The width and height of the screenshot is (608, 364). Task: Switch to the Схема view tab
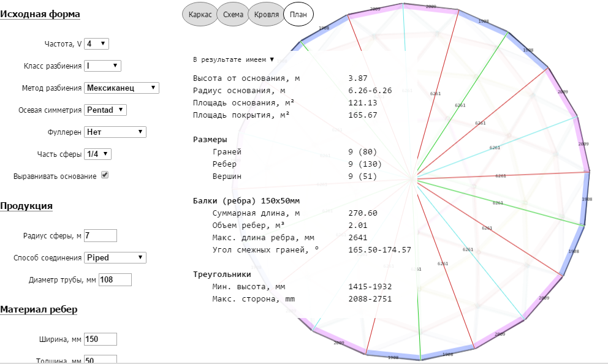click(233, 14)
